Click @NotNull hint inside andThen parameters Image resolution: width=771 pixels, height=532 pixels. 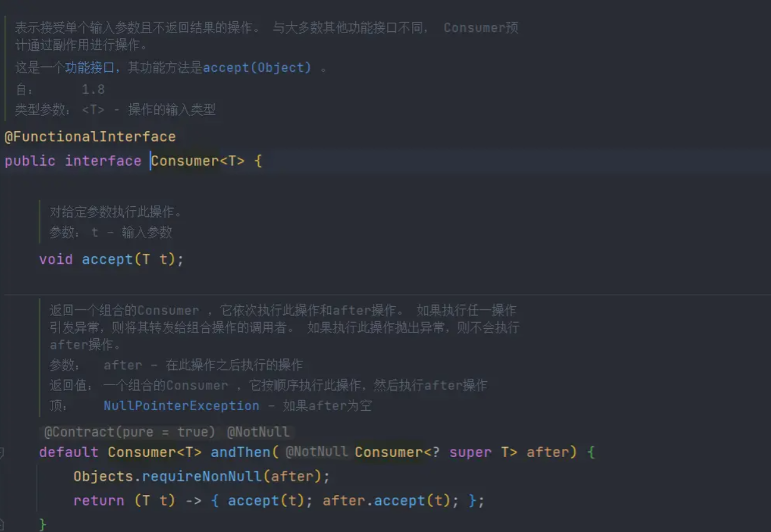(x=316, y=451)
